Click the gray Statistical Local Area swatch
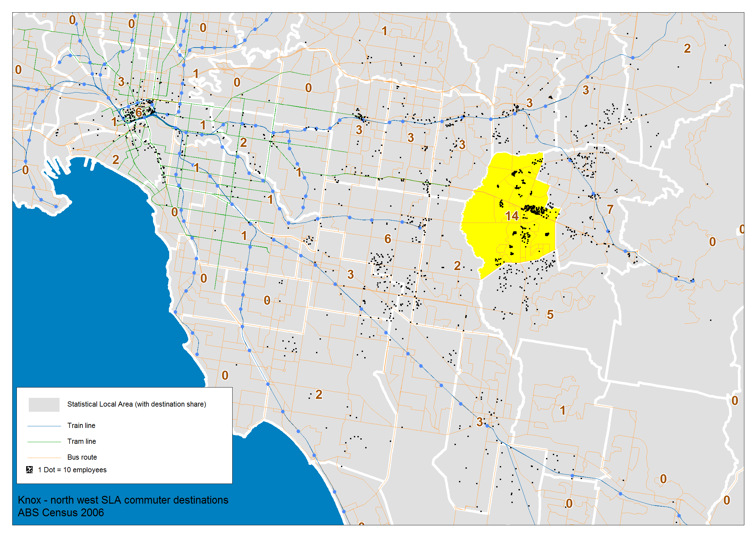Image resolution: width=756 pixels, height=535 pixels. coord(44,405)
